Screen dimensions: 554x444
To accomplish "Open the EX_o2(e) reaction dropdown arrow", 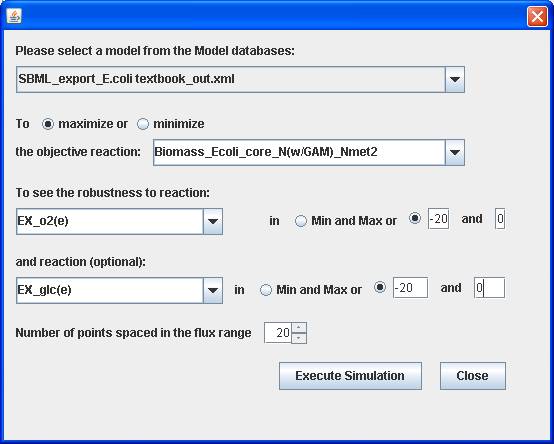I will 213,221.
